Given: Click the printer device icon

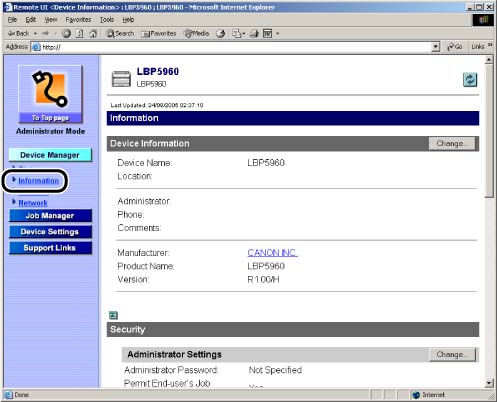Looking at the screenshot, I should [121, 79].
